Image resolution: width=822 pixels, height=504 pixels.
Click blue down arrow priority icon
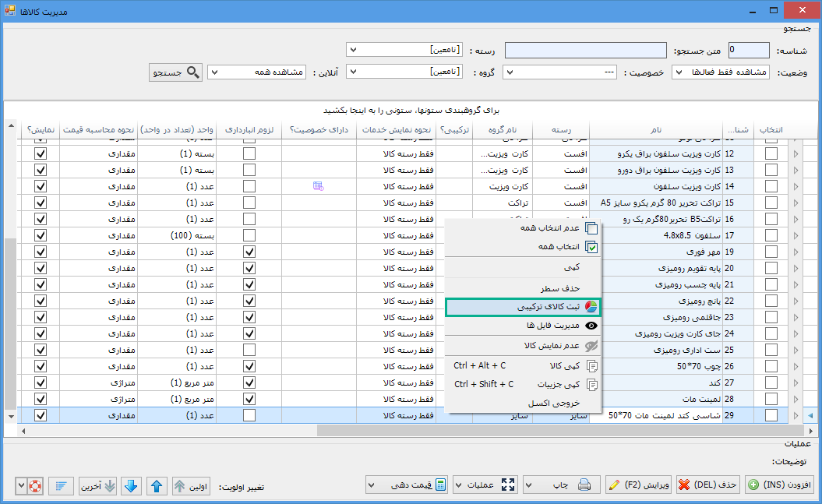[x=131, y=486]
